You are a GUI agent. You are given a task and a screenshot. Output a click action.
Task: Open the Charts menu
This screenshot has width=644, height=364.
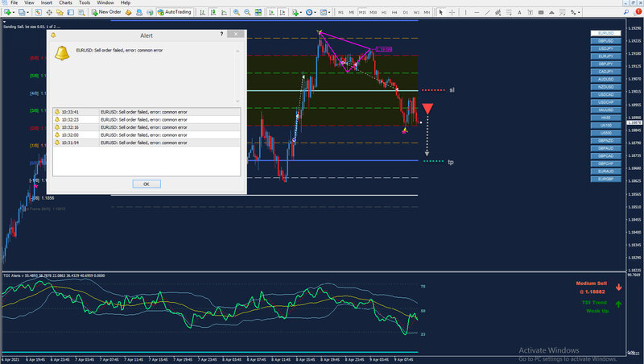pos(65,2)
